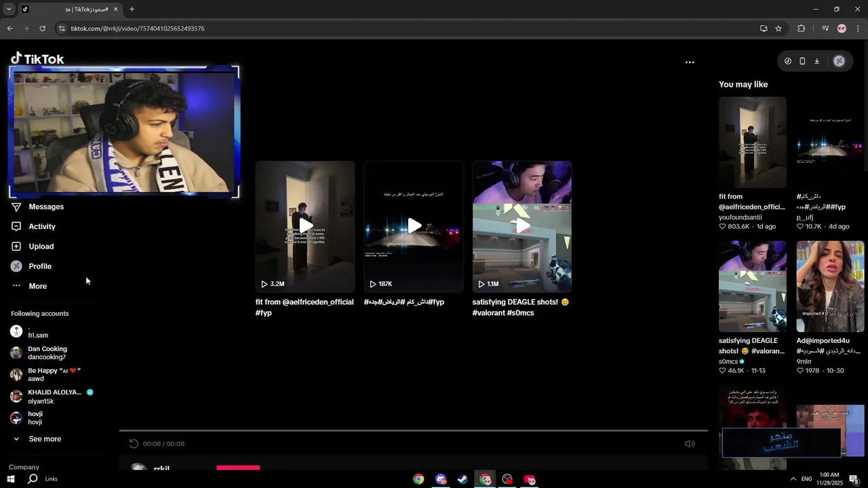Click the Get TikTok app coin icon
868x488 pixels.
coord(787,61)
